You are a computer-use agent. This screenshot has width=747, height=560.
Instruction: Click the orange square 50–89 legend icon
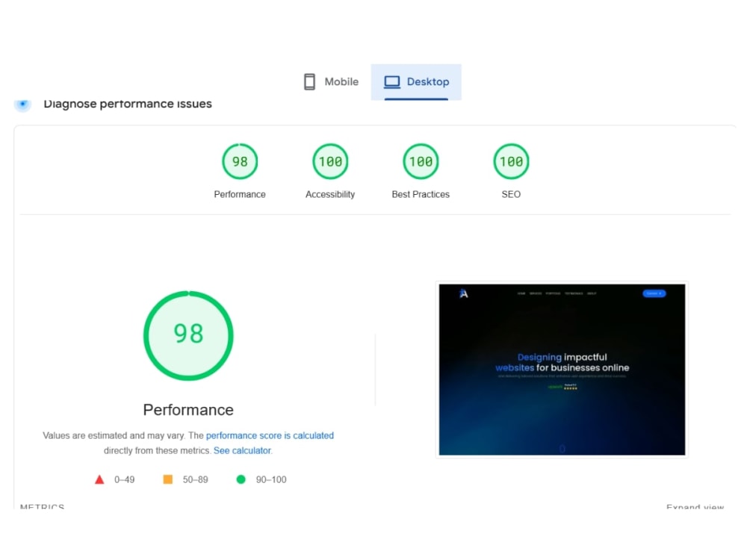(167, 479)
